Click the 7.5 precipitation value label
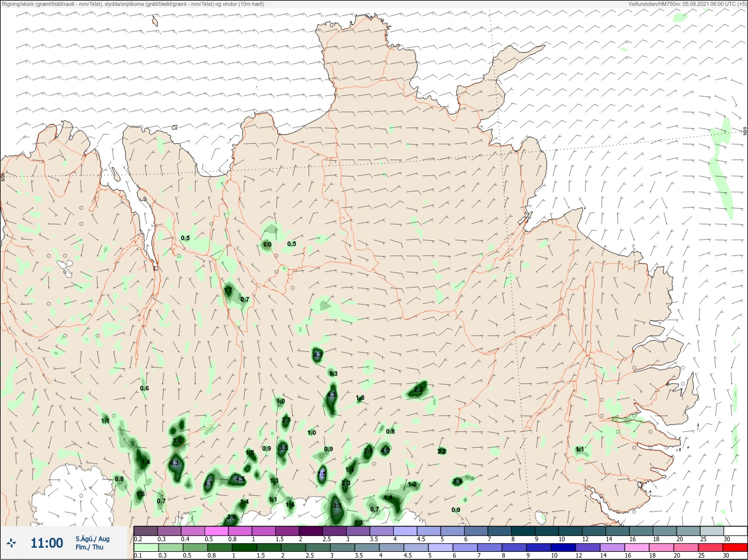The height and width of the screenshot is (560, 748). (322, 474)
